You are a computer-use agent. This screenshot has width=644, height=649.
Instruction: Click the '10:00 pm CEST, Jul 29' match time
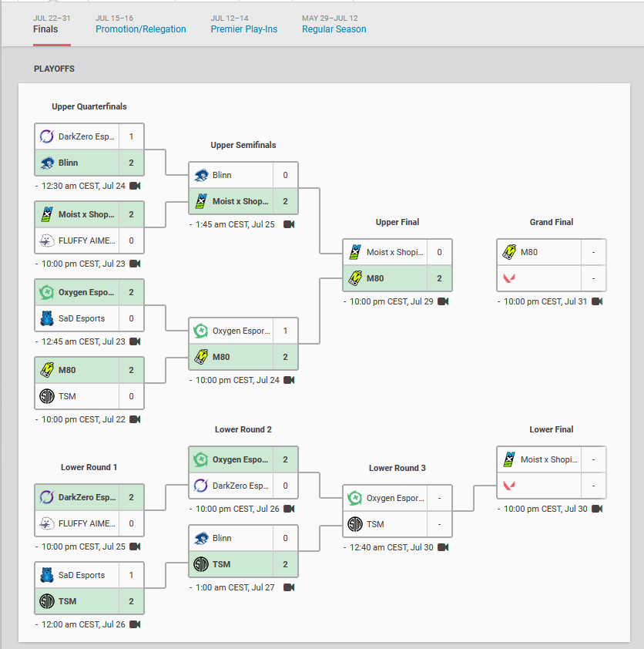391,301
